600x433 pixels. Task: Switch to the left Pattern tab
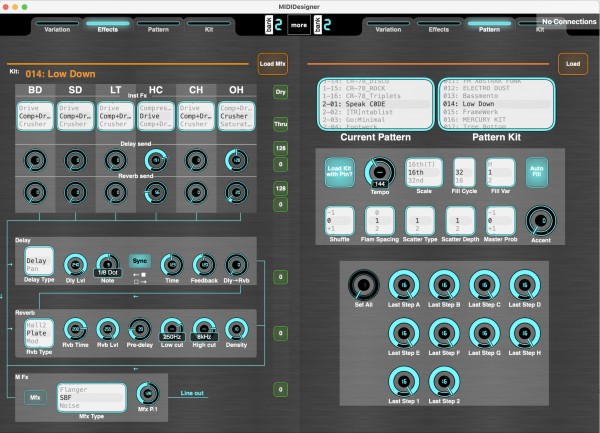coord(158,27)
